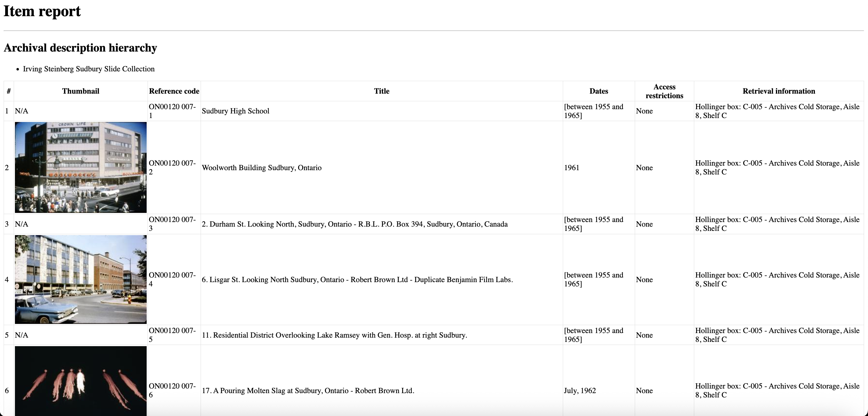Click the Pouring Molten Slag title text

pos(308,390)
